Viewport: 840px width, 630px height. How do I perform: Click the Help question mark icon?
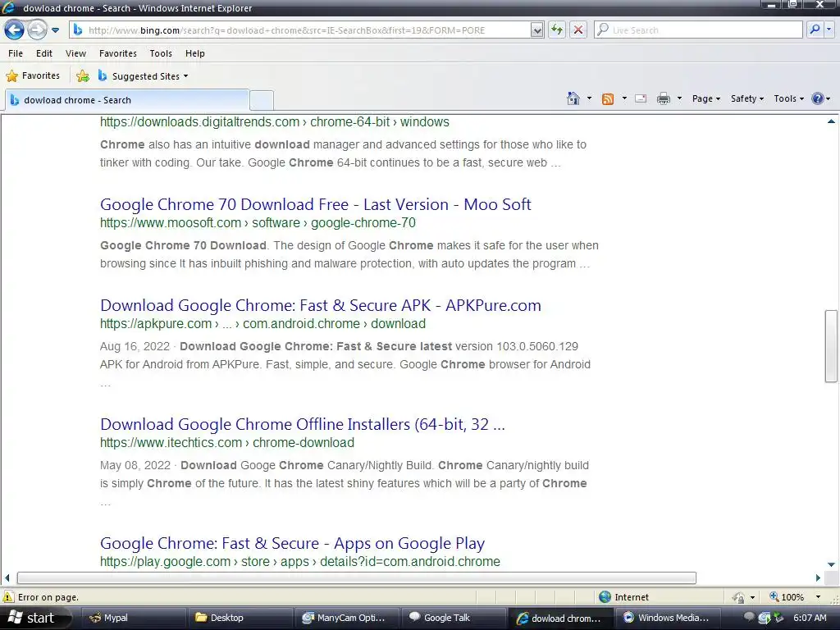click(x=818, y=98)
